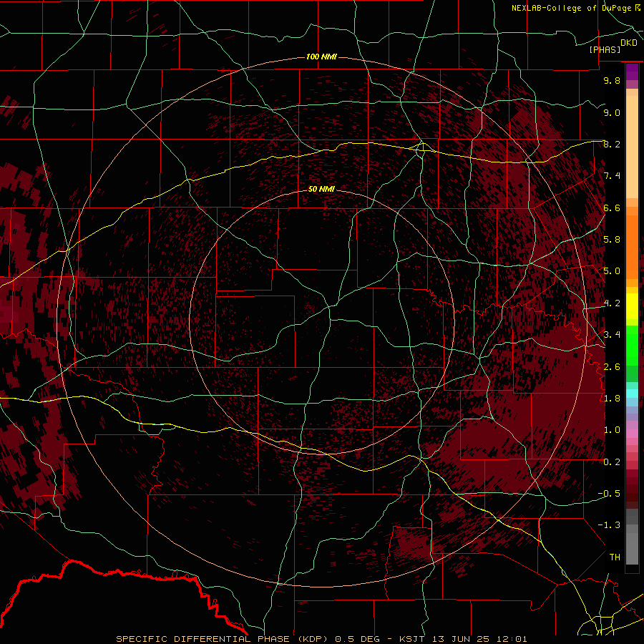Image resolution: width=644 pixels, height=644 pixels.
Task: Pick the dark purple swatch at the legend top
Action: [x=632, y=72]
